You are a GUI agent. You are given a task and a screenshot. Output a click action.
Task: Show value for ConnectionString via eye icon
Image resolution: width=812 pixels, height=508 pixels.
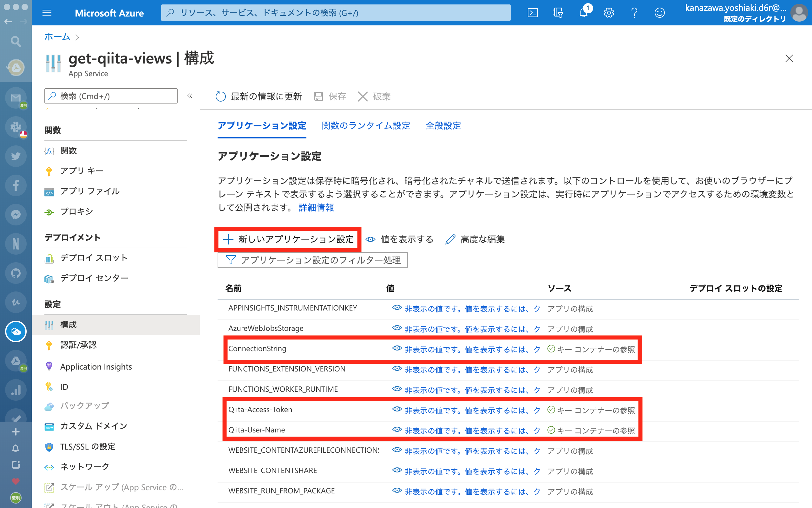coord(396,348)
